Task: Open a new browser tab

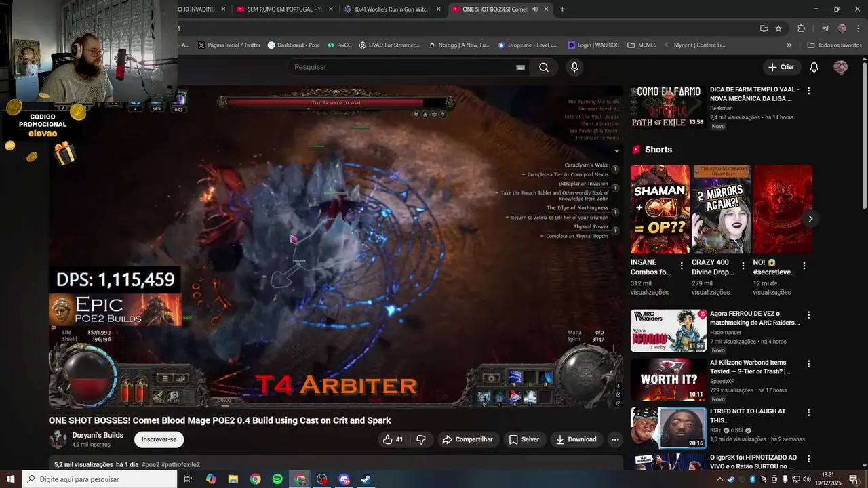Action: [562, 9]
